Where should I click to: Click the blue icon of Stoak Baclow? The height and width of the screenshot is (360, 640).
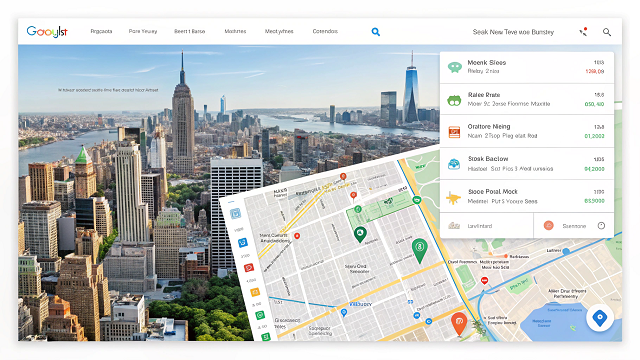[x=454, y=164]
